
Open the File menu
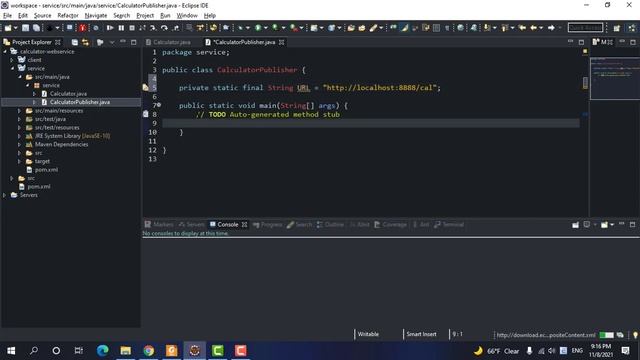[7, 16]
